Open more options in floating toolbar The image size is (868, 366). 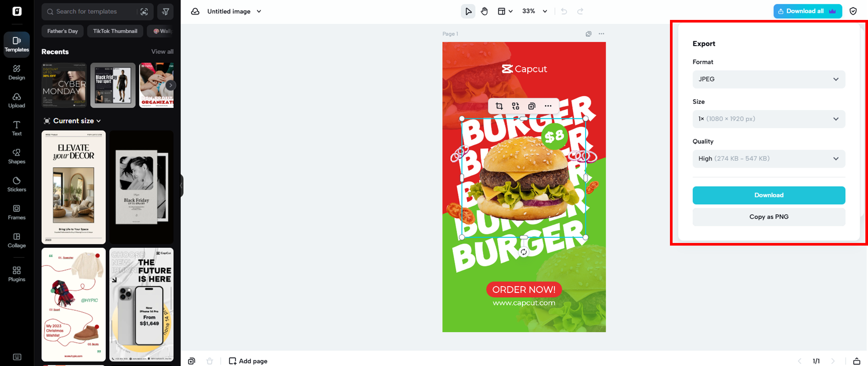548,106
